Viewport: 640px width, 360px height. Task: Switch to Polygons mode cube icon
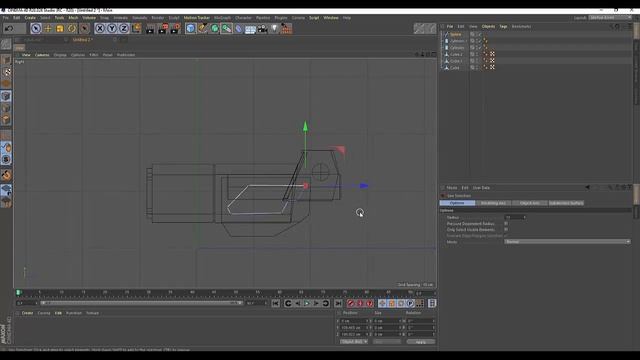pyautogui.click(x=6, y=120)
